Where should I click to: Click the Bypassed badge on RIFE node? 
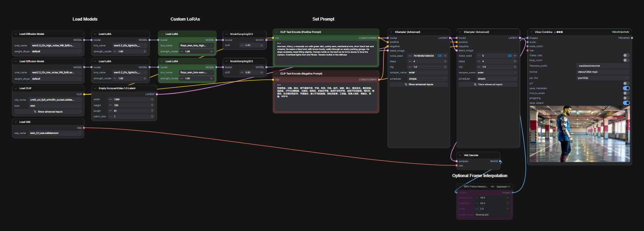[503, 187]
